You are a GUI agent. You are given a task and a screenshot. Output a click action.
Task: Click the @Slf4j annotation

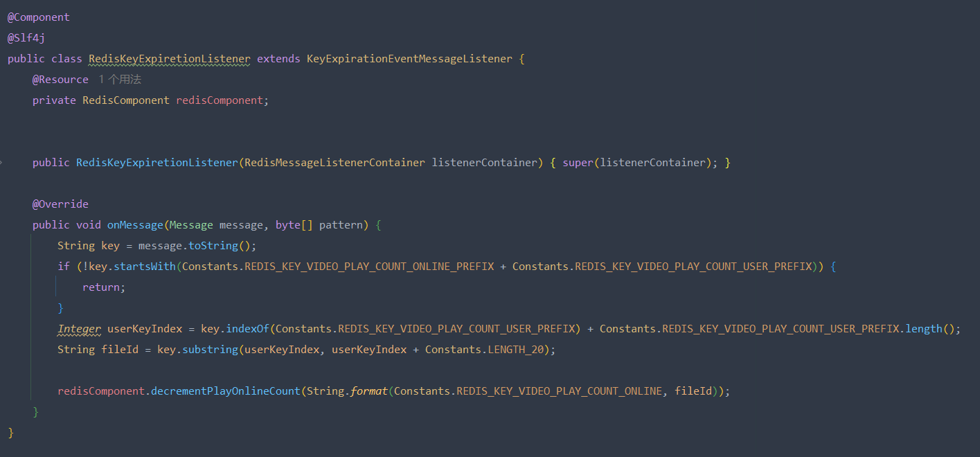coord(26,38)
